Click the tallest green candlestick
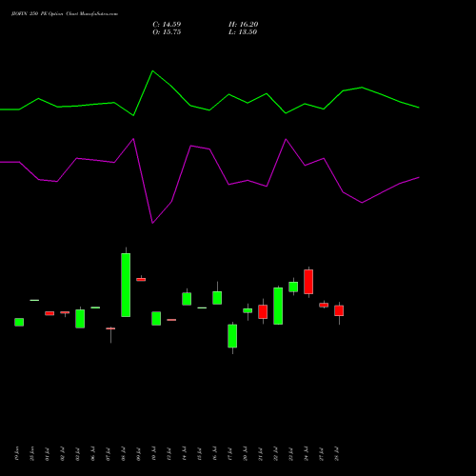This screenshot has height=476, width=476. click(126, 285)
